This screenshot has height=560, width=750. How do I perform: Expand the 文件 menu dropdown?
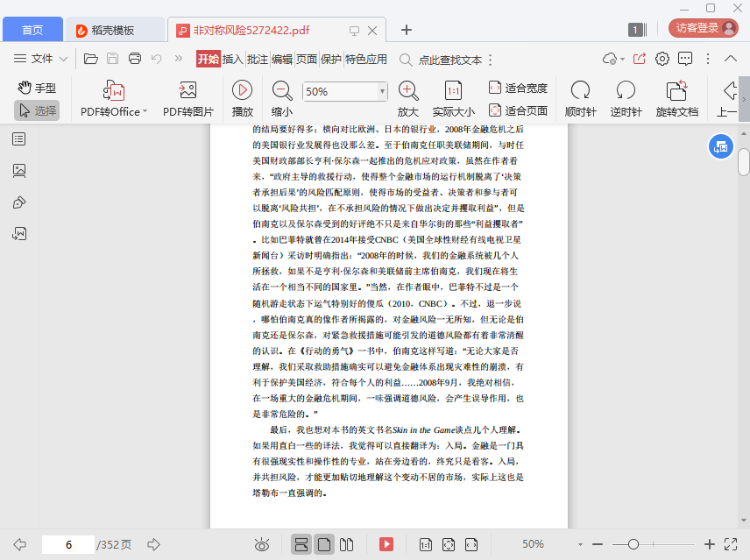click(x=41, y=59)
